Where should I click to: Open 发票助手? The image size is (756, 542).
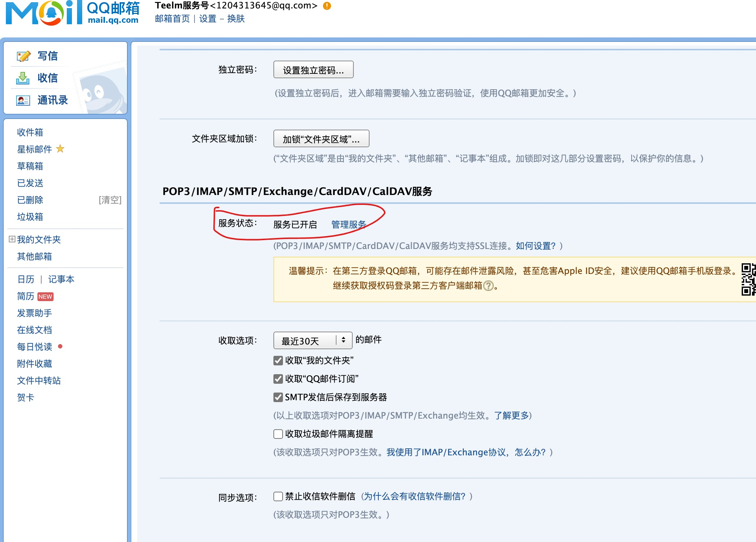coord(34,313)
